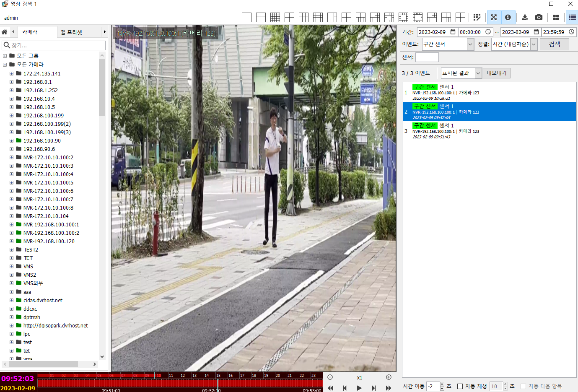The width and height of the screenshot is (578, 392).
Task: Enable the 자동 재생 checkbox
Action: coord(460,386)
